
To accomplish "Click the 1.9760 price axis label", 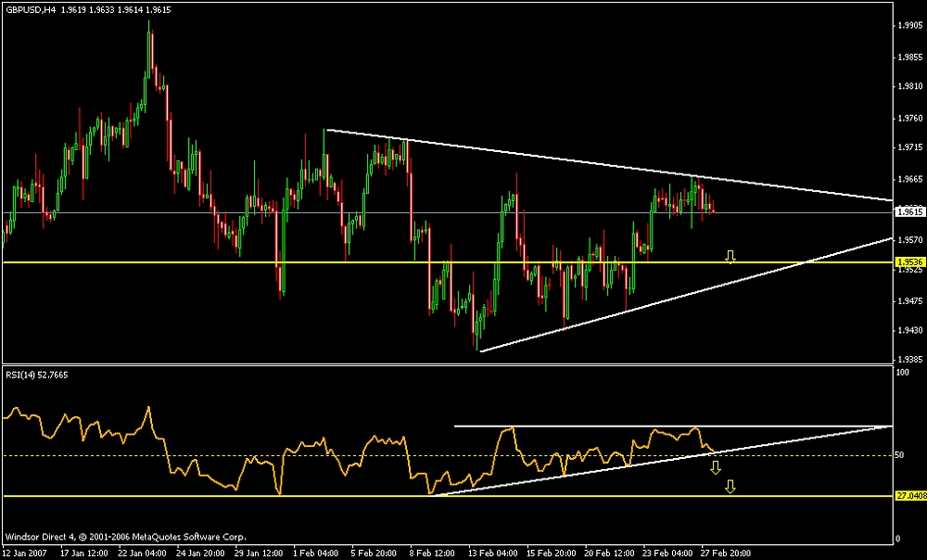I will [909, 119].
